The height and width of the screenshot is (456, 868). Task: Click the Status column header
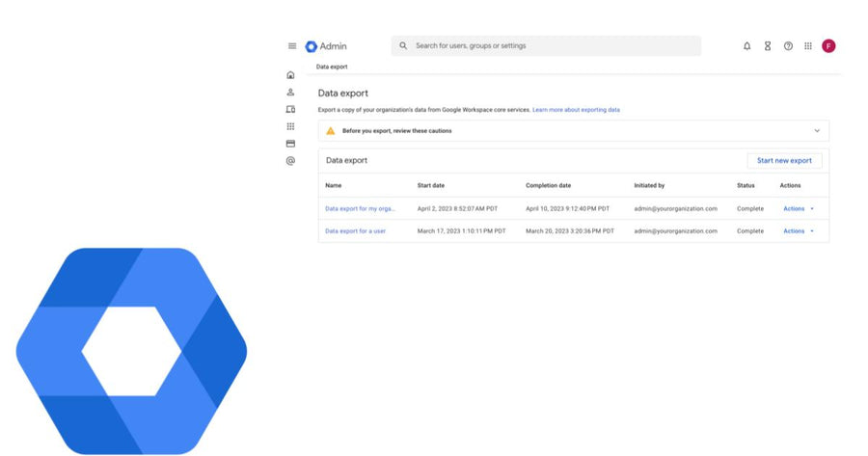click(x=746, y=185)
